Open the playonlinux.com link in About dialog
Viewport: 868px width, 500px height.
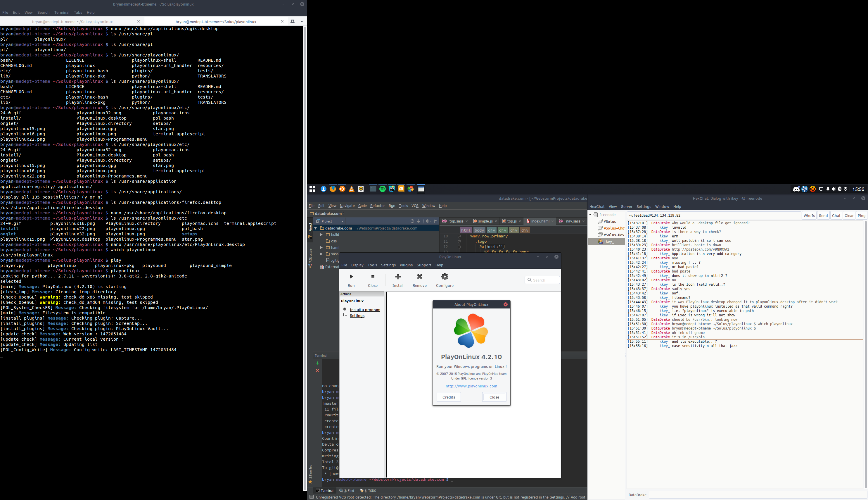click(471, 386)
